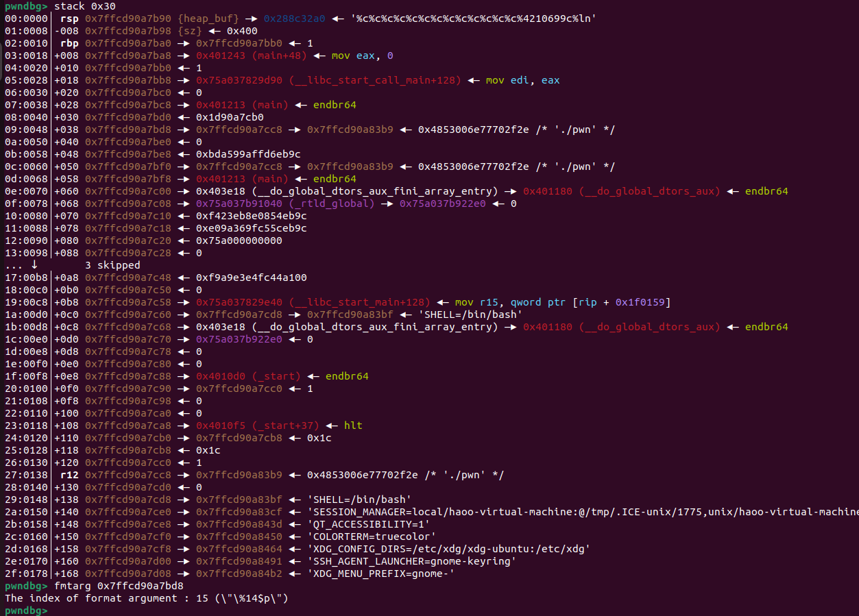Image resolution: width=859 pixels, height=616 pixels.
Task: Click the __libc_start_call_main+128 symbol
Action: tap(375, 80)
